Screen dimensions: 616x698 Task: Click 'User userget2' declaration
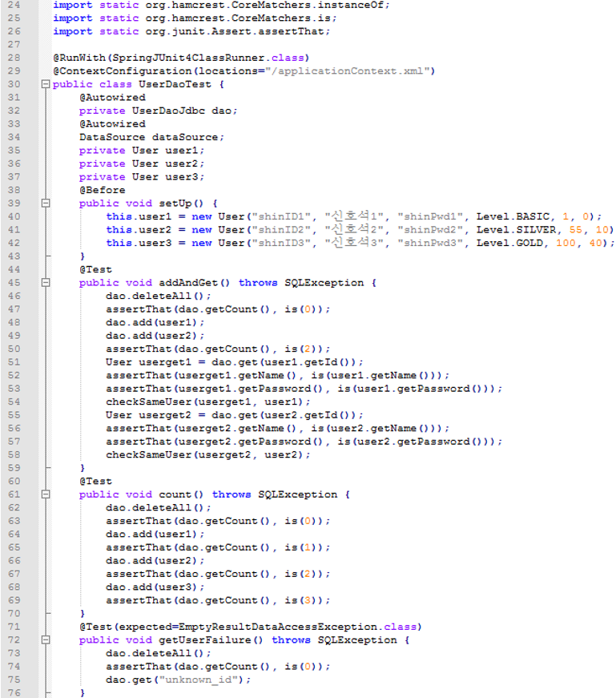(x=149, y=415)
